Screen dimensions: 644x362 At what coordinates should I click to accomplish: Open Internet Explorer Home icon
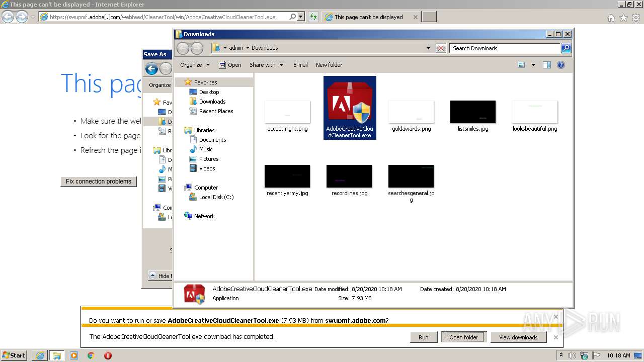tap(611, 18)
